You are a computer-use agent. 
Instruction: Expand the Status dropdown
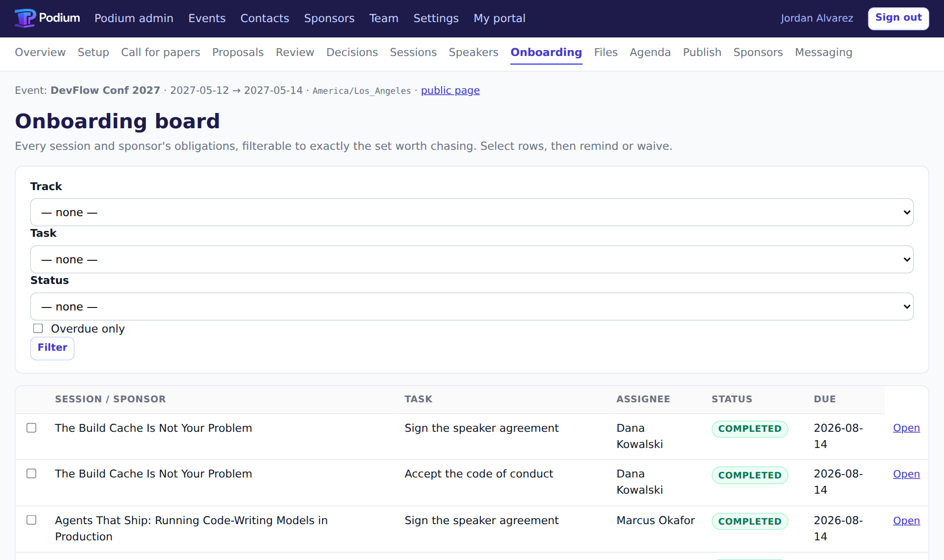coord(472,307)
